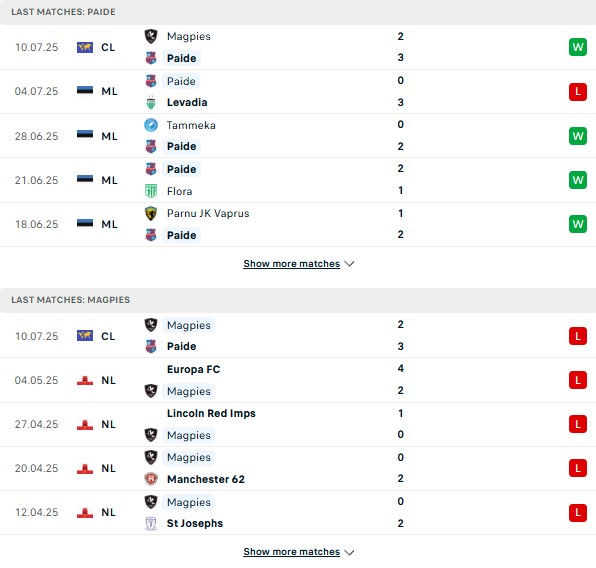The height and width of the screenshot is (568, 596).
Task: Click the Tammeka team logo
Action: pyautogui.click(x=151, y=125)
